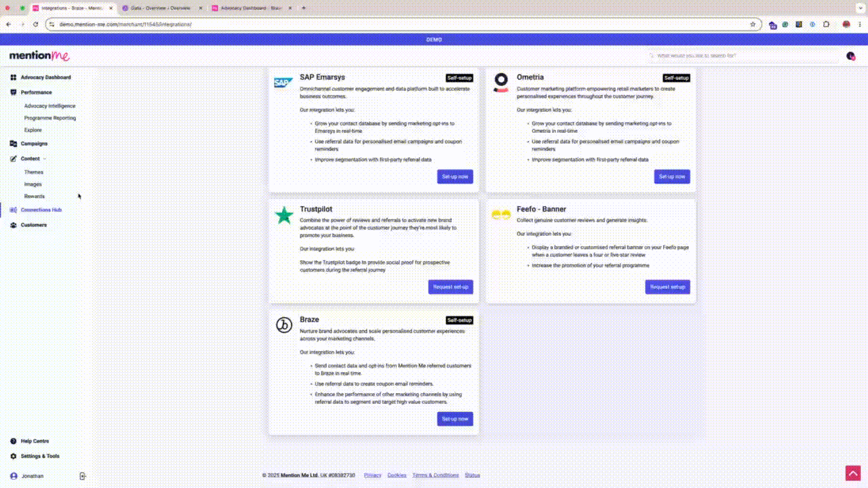Open the Cookies footer link
The height and width of the screenshot is (488, 868).
pos(397,475)
